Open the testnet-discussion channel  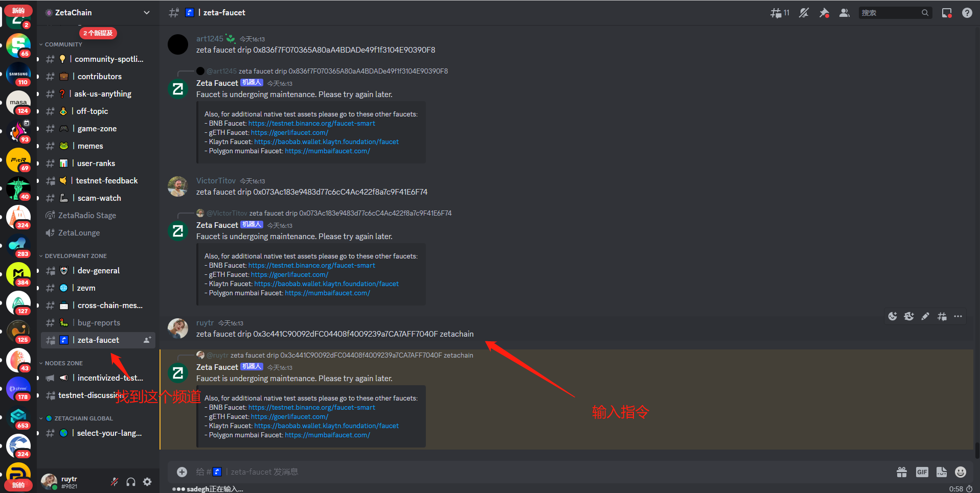coord(98,395)
